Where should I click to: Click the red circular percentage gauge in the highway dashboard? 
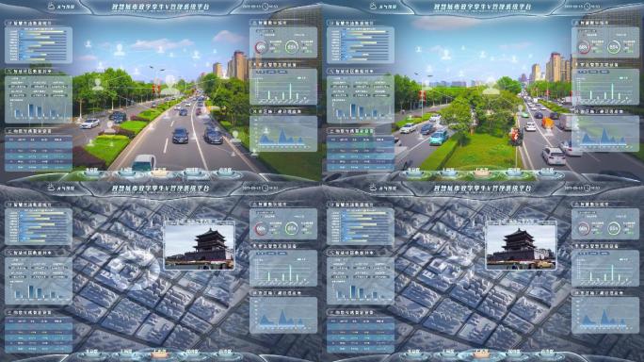261,48
